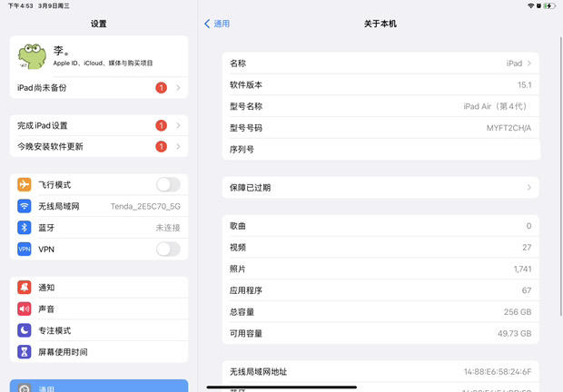
Task: Tap the red Notifications bell icon
Action: click(x=24, y=288)
